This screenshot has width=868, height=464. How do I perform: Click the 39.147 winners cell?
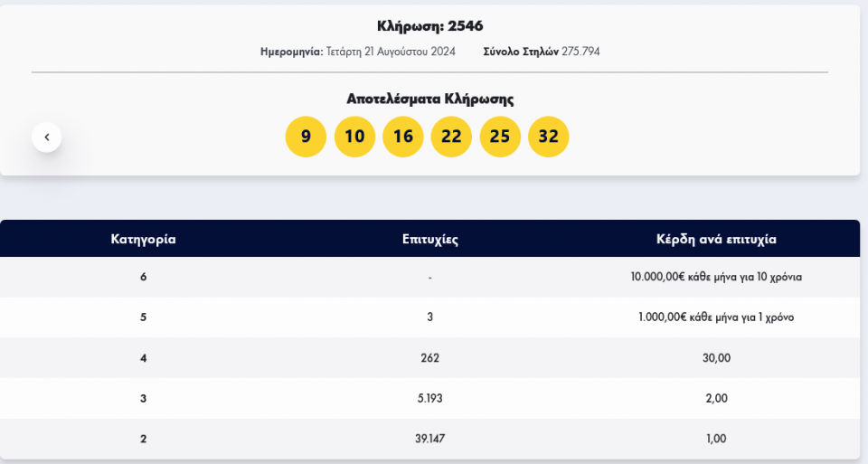(430, 439)
